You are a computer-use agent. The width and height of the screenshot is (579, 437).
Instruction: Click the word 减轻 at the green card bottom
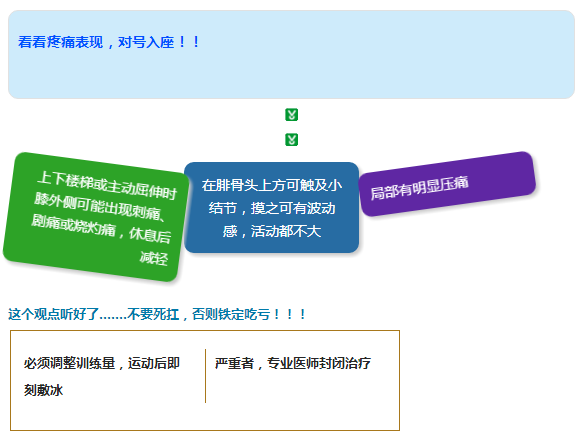coord(154,257)
